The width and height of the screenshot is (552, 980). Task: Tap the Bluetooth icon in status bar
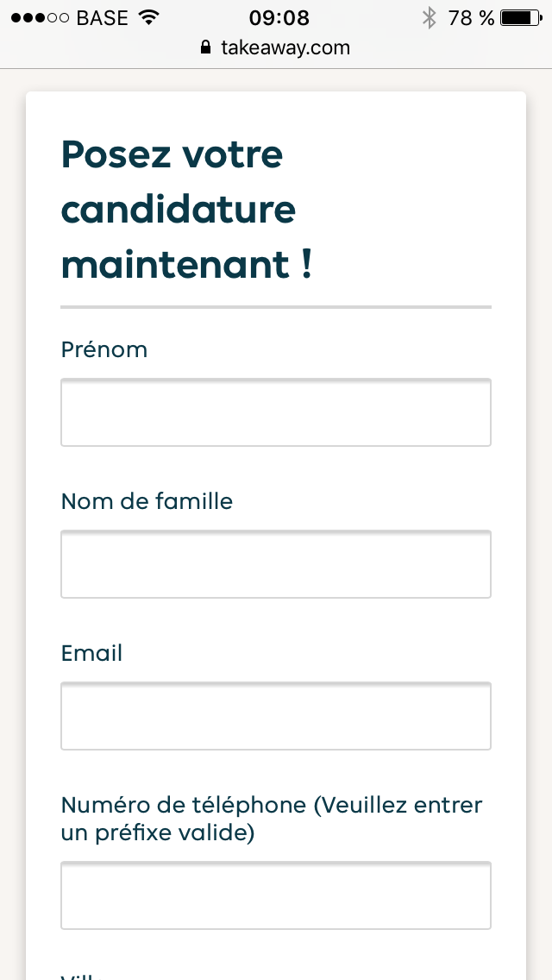click(x=429, y=17)
